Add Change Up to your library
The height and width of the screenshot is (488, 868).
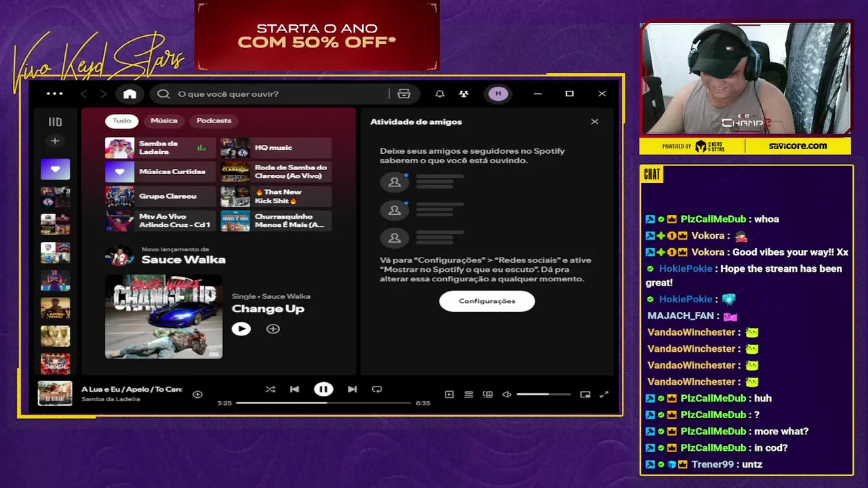pyautogui.click(x=273, y=329)
